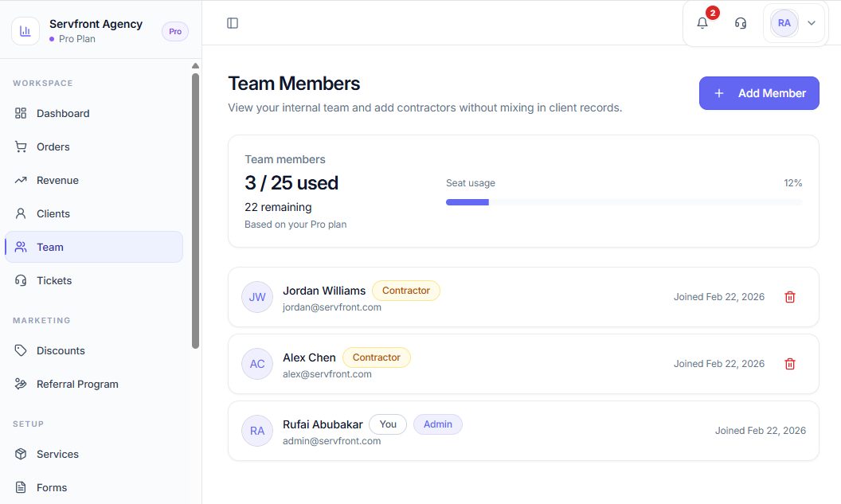Open Services under Setup
Image resolution: width=841 pixels, height=504 pixels.
pyautogui.click(x=94, y=454)
